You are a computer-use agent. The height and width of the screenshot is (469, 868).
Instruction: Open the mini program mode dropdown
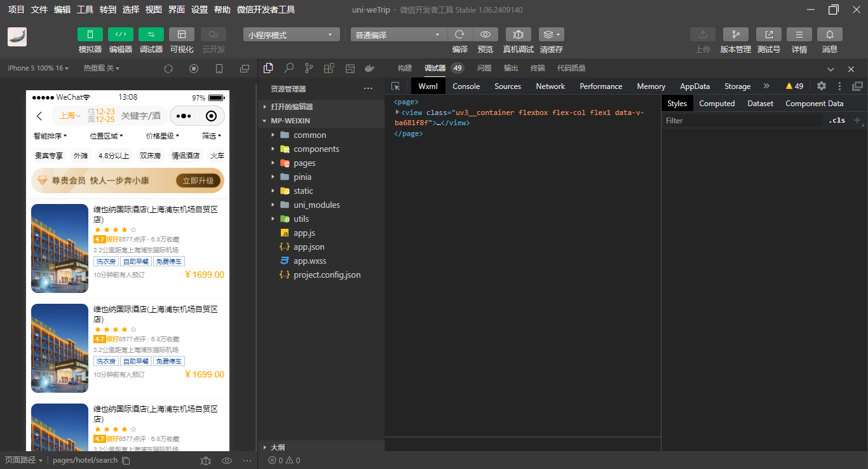tap(292, 35)
